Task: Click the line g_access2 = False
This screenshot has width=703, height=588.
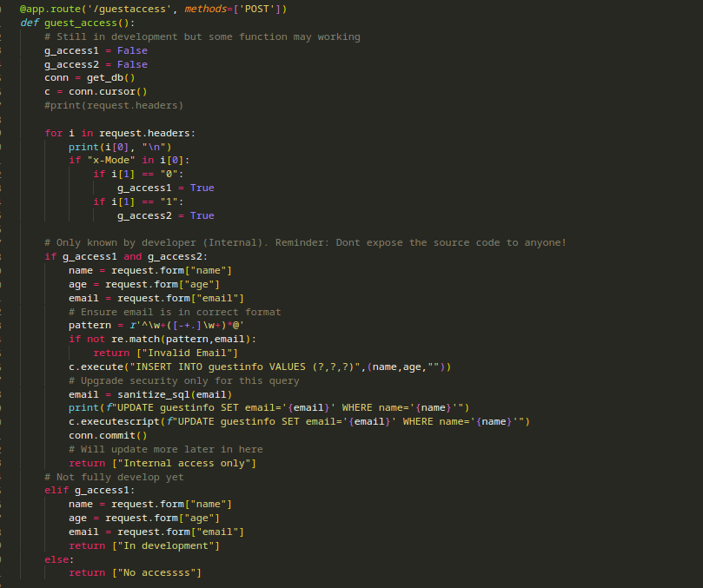Action: coord(96,64)
